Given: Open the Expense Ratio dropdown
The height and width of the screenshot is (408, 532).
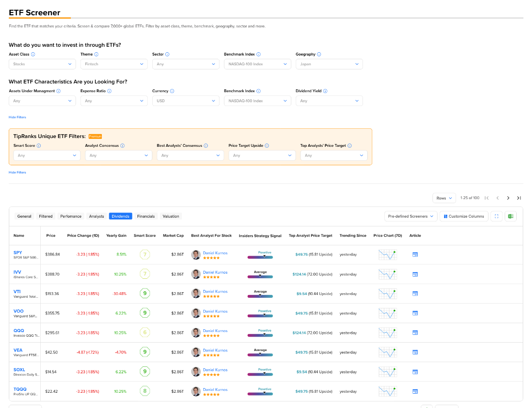Looking at the screenshot, I should pyautogui.click(x=114, y=101).
